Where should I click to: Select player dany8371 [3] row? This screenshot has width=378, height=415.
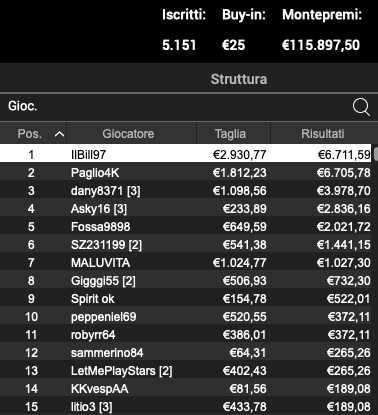[186, 190]
